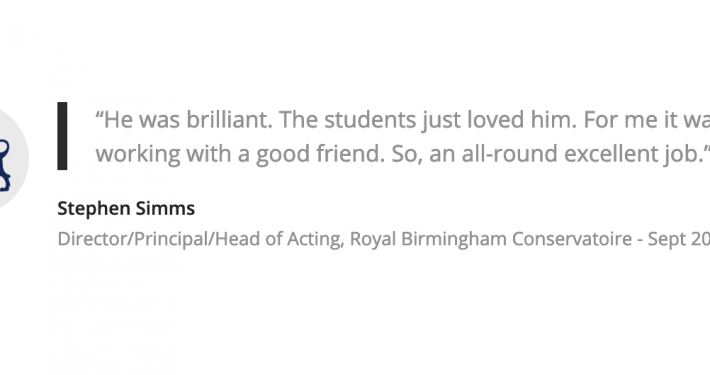Click the word "brilliant" in the quote
Screen dimensions: 710x375
pyautogui.click(x=229, y=120)
